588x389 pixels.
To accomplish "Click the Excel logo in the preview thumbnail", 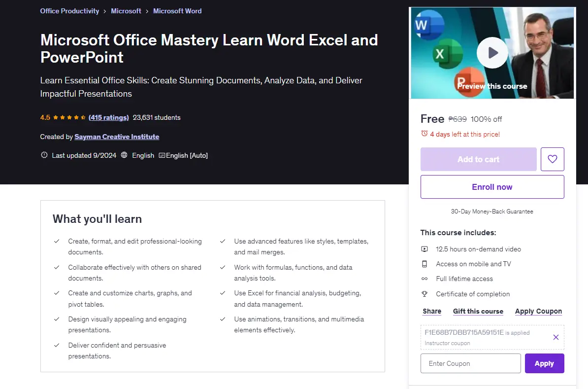I will [x=447, y=54].
